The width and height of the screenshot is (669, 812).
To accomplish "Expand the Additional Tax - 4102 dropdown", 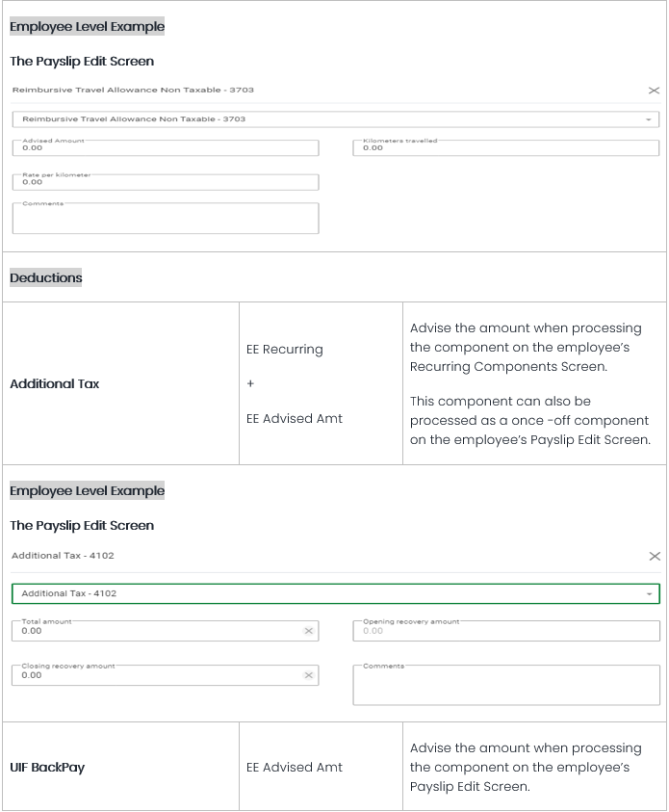I will tap(651, 594).
